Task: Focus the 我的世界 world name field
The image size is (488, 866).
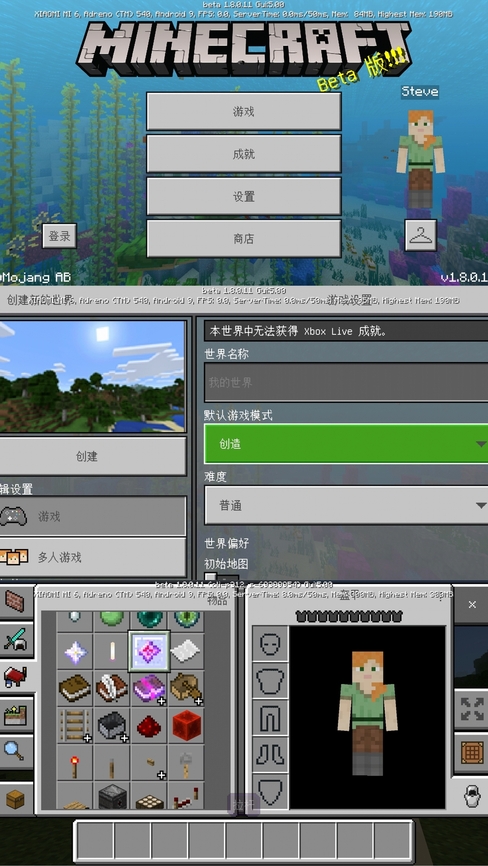Action: [x=346, y=382]
